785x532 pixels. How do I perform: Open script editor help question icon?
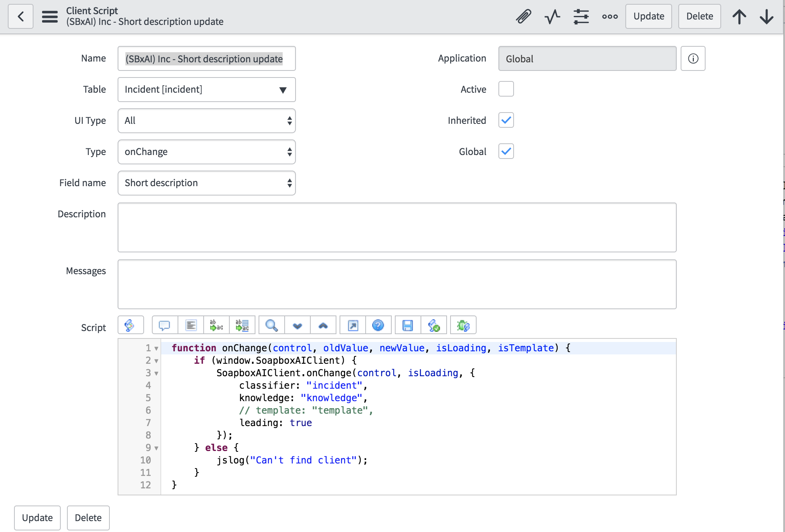coord(378,325)
